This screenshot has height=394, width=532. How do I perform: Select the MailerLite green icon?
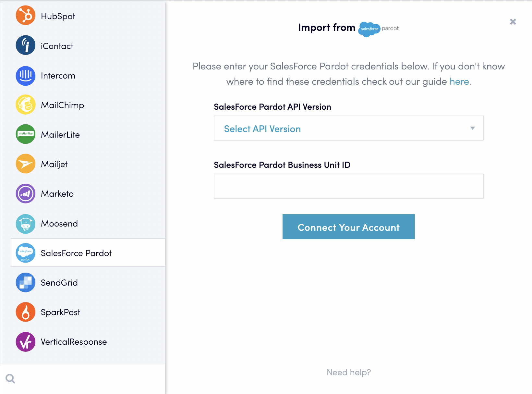pyautogui.click(x=26, y=134)
